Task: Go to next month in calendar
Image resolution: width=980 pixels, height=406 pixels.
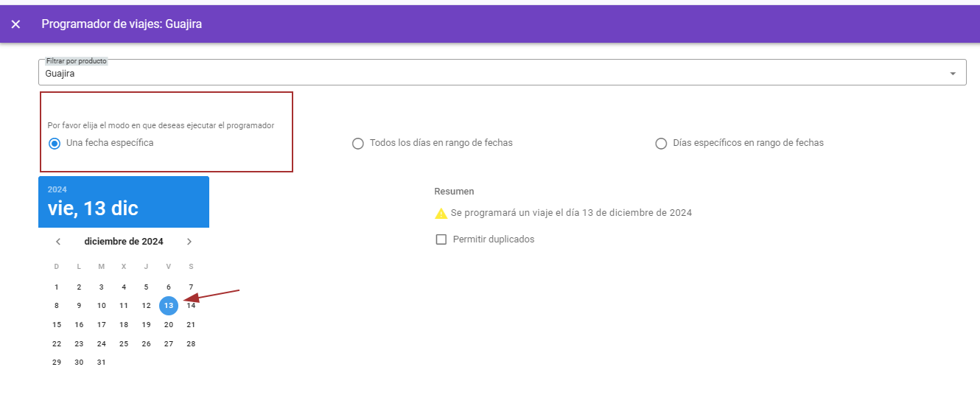Action: [189, 242]
